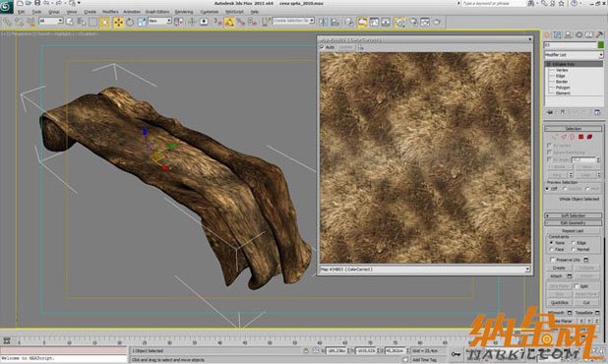Image resolution: width=608 pixels, height=364 pixels.
Task: Select Border sub-object icon in Selection rollout
Action: [572, 137]
